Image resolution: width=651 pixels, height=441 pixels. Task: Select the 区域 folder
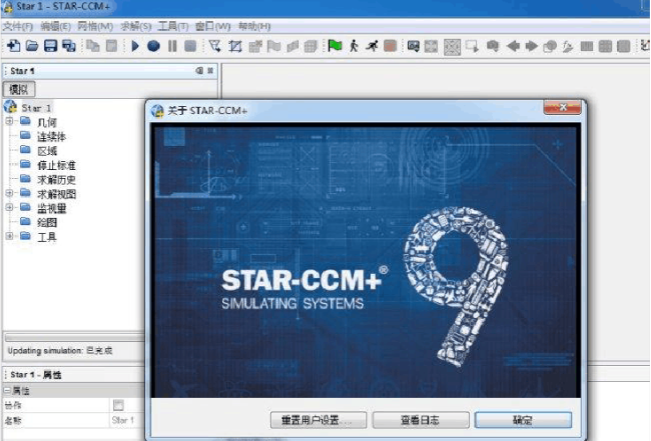tap(47, 151)
